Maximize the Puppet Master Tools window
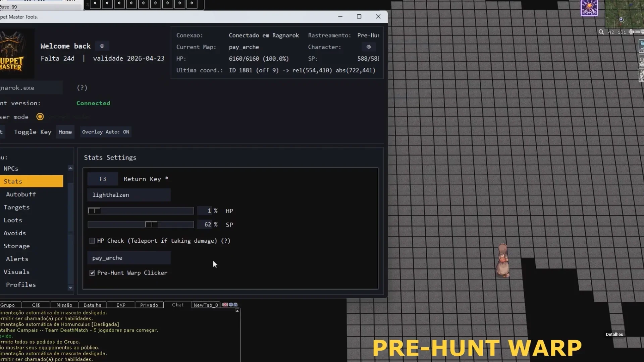 [359, 16]
